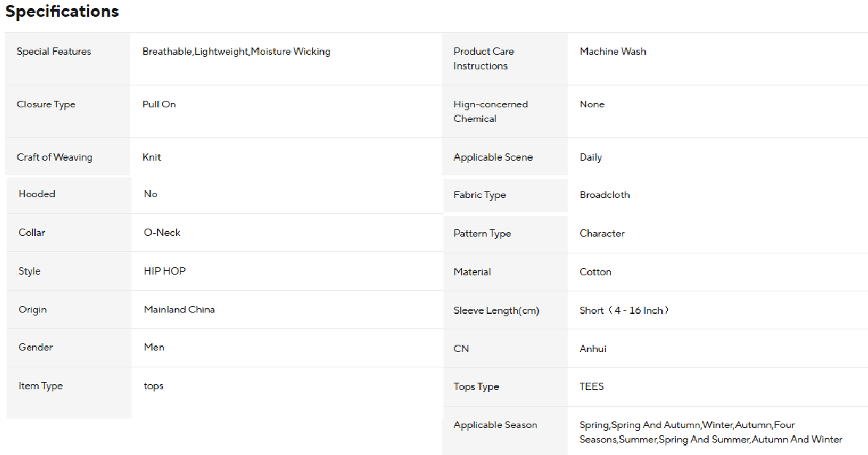Click the Craft of Weaving label
868x455 pixels.
tap(55, 158)
